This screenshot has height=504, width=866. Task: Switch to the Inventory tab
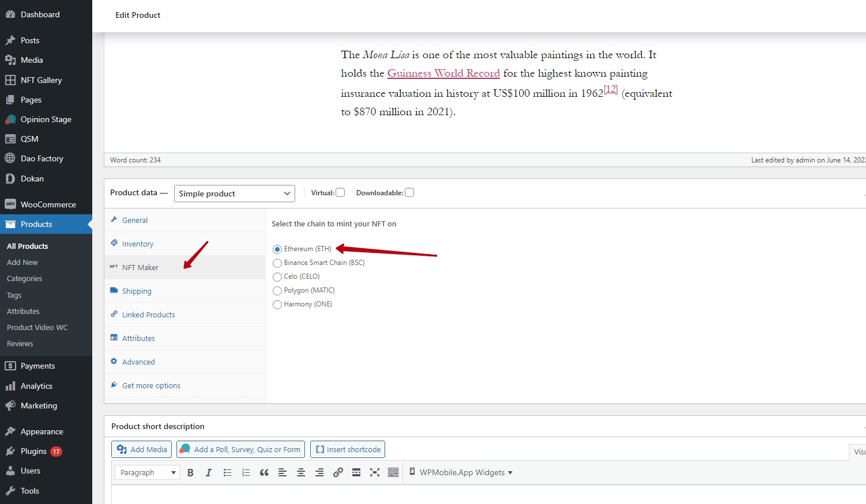[x=138, y=244]
